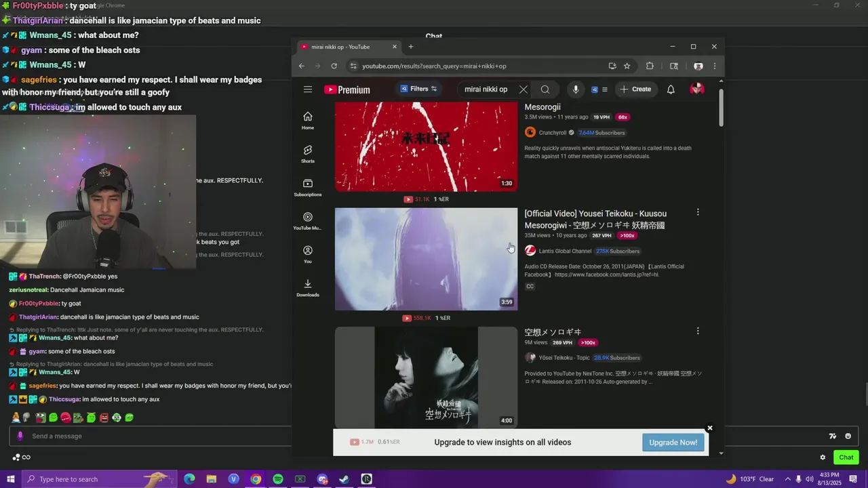Click the YouTube results page scrollbar
Image resolution: width=868 pixels, height=488 pixels.
(x=721, y=106)
